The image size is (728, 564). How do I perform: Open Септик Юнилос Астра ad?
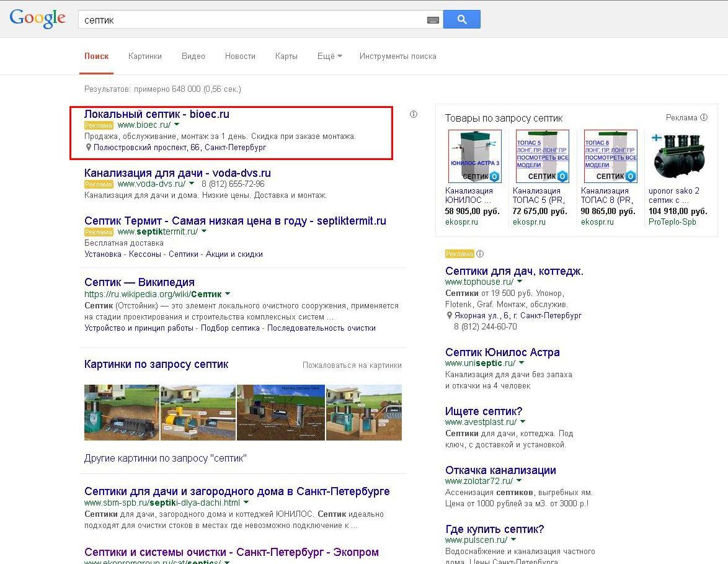click(x=502, y=352)
